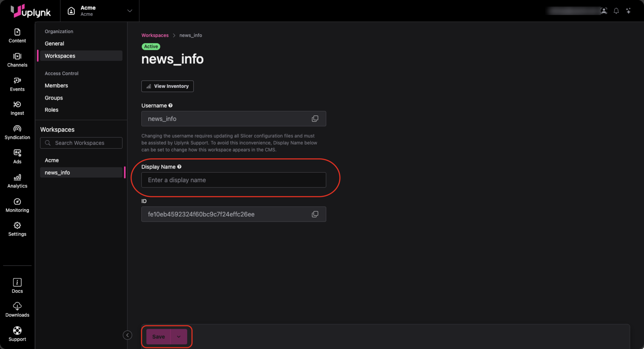The width and height of the screenshot is (644, 349).
Task: Select the Acme workspace in list
Action: pos(52,160)
